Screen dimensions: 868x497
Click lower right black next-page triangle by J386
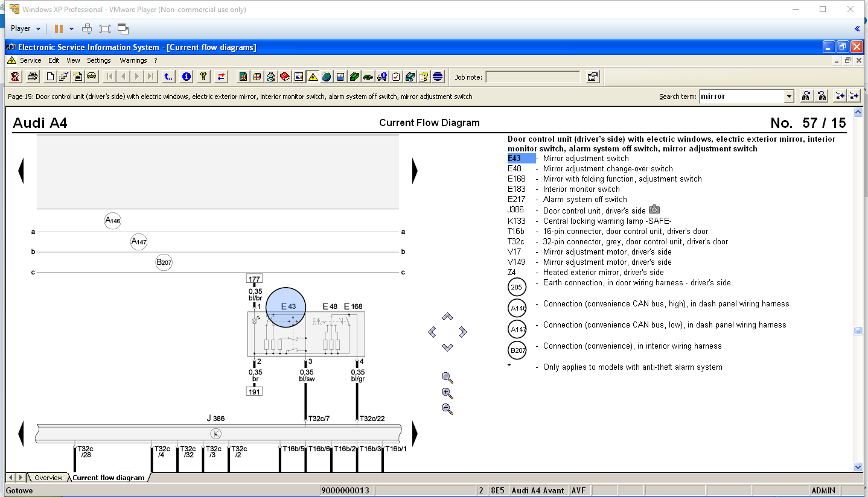pos(415,434)
